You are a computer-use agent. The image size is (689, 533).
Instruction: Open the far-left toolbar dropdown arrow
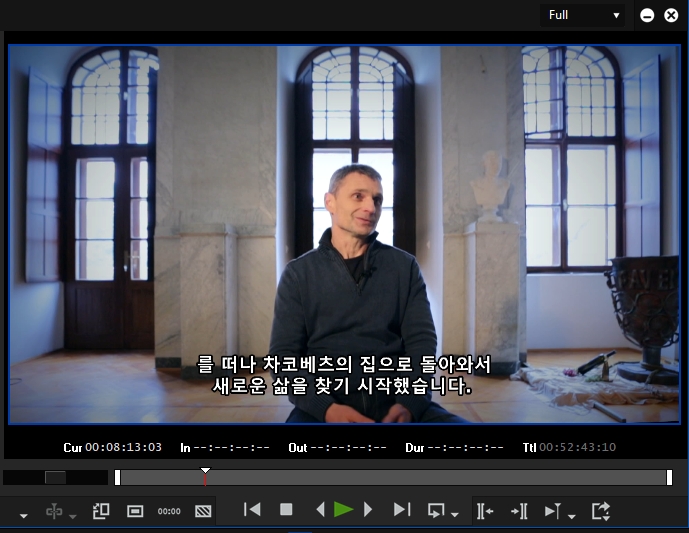(x=23, y=515)
